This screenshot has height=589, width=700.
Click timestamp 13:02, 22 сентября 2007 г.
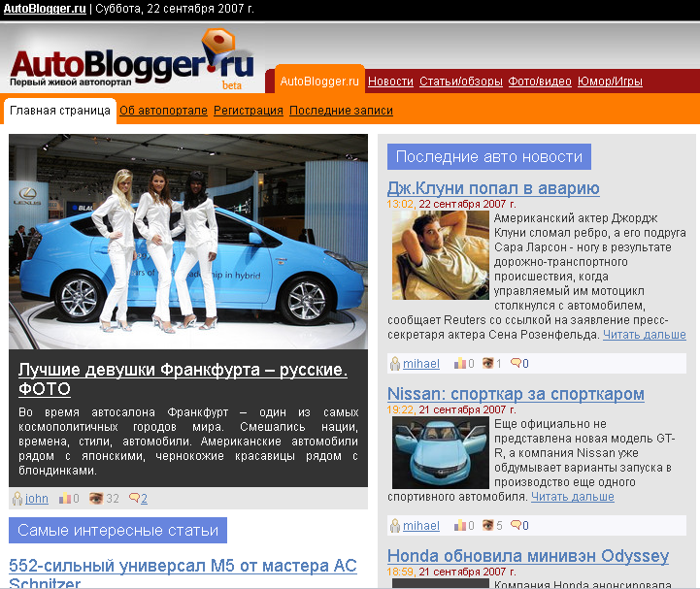point(451,204)
